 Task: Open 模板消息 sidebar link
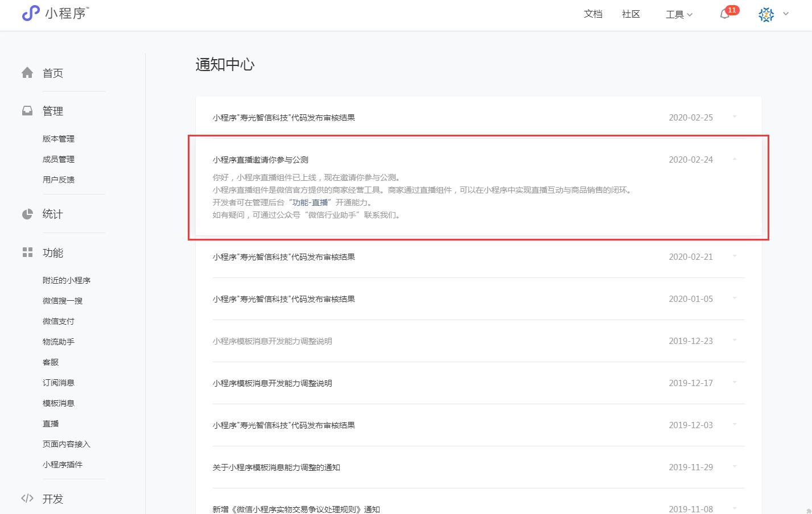pos(59,403)
